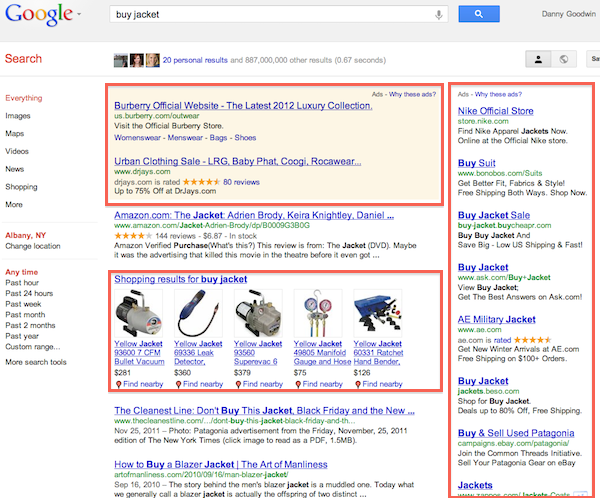Toggle the personal results person icon
Screen dimensions: 600x498
click(538, 59)
